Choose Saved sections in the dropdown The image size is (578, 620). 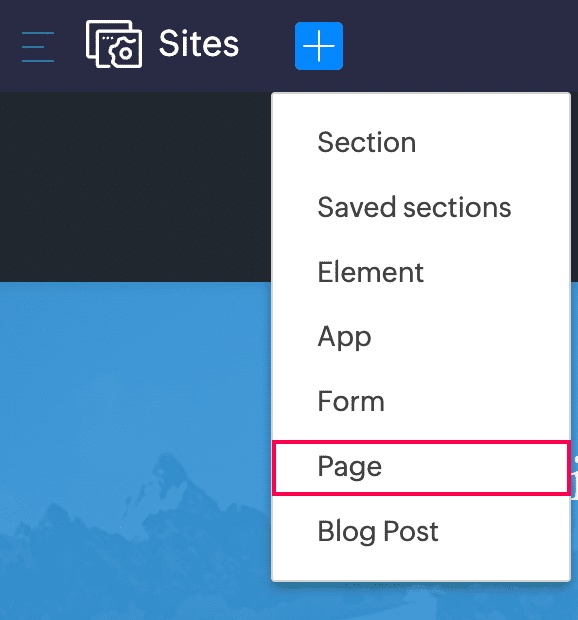(421, 207)
